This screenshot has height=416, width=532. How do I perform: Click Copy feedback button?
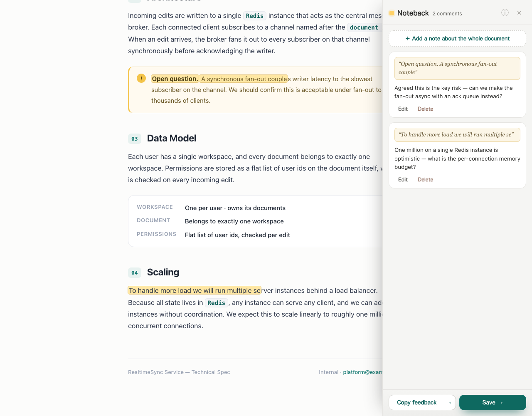point(416,403)
